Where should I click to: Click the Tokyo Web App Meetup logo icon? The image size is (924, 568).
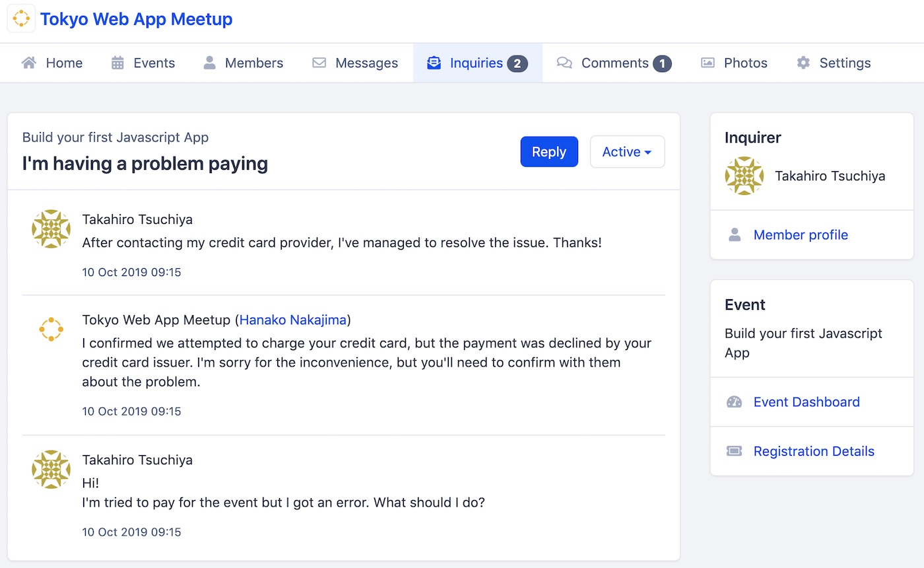click(21, 19)
